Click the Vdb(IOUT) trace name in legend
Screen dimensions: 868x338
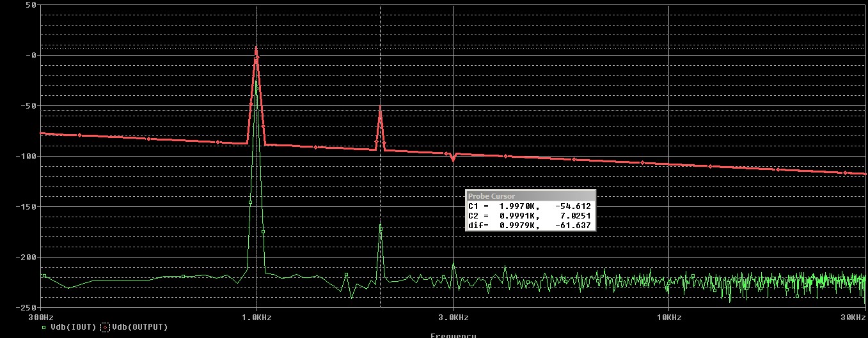[x=72, y=327]
